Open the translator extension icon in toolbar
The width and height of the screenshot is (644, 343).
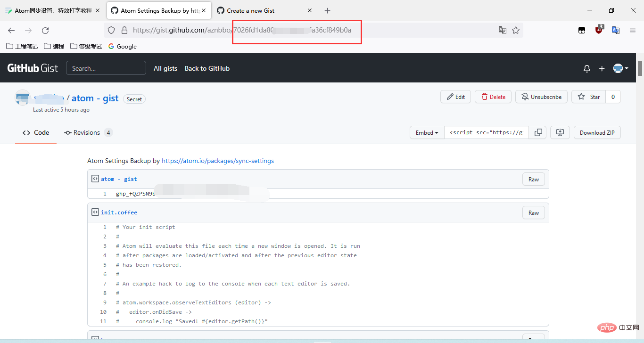click(x=616, y=30)
